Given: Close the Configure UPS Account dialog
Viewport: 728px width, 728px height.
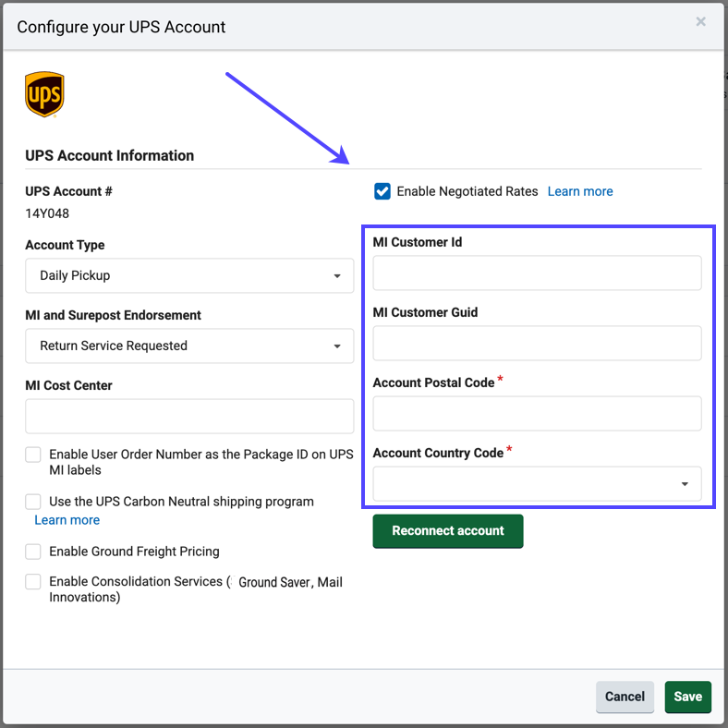Looking at the screenshot, I should (700, 21).
